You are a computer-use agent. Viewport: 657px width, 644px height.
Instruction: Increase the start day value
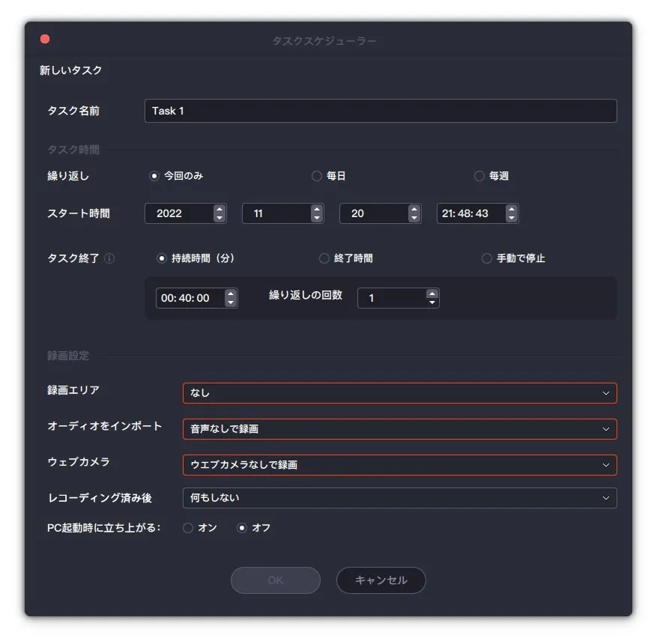click(414, 209)
